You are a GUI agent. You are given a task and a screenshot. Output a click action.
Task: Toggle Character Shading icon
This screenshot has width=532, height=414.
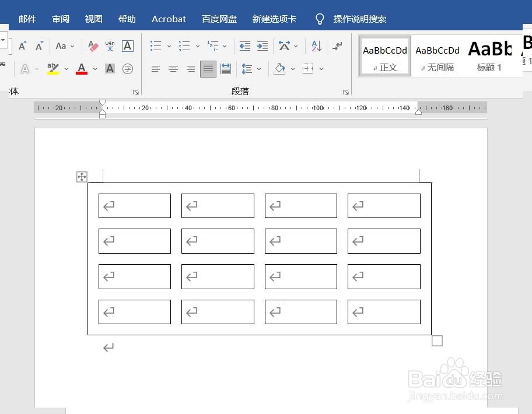point(110,69)
